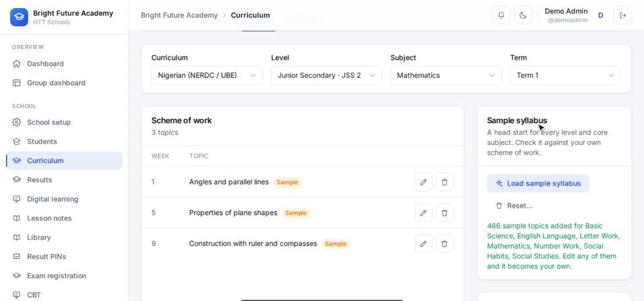Click the Demo Admin user name
This screenshot has height=301, width=644.
pyautogui.click(x=566, y=11)
